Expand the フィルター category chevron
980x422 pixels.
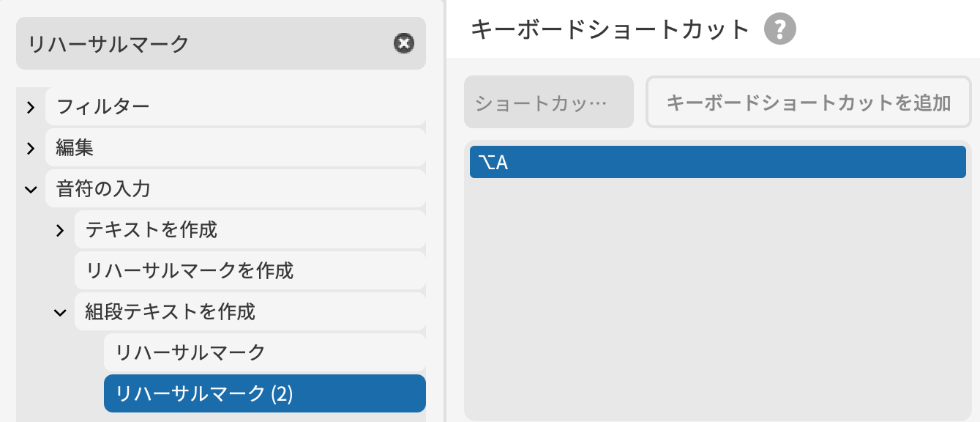(31, 108)
